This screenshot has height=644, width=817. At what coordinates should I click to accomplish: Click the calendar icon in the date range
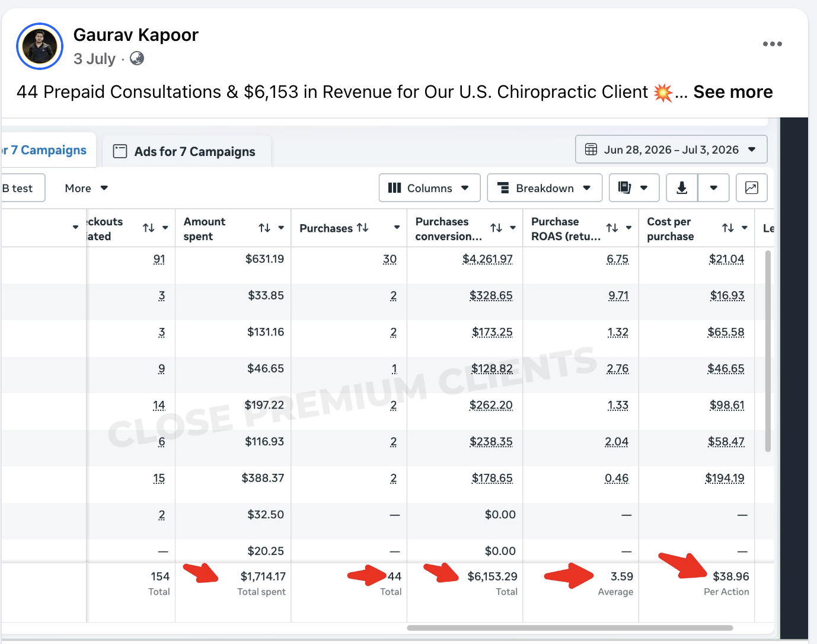(x=591, y=149)
